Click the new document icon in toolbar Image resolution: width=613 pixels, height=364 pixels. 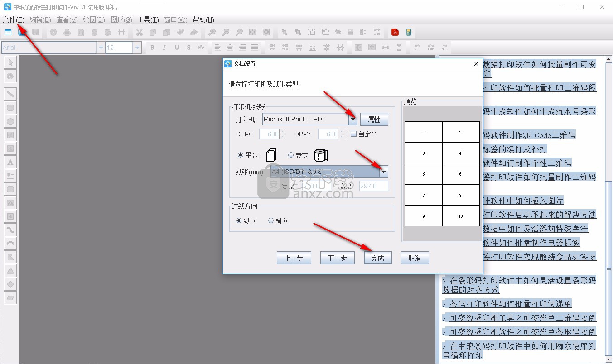pyautogui.click(x=8, y=32)
